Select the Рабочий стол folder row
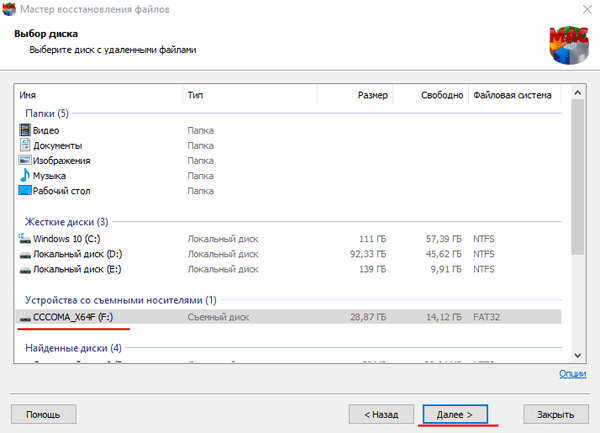This screenshot has height=433, width=600. (289, 191)
